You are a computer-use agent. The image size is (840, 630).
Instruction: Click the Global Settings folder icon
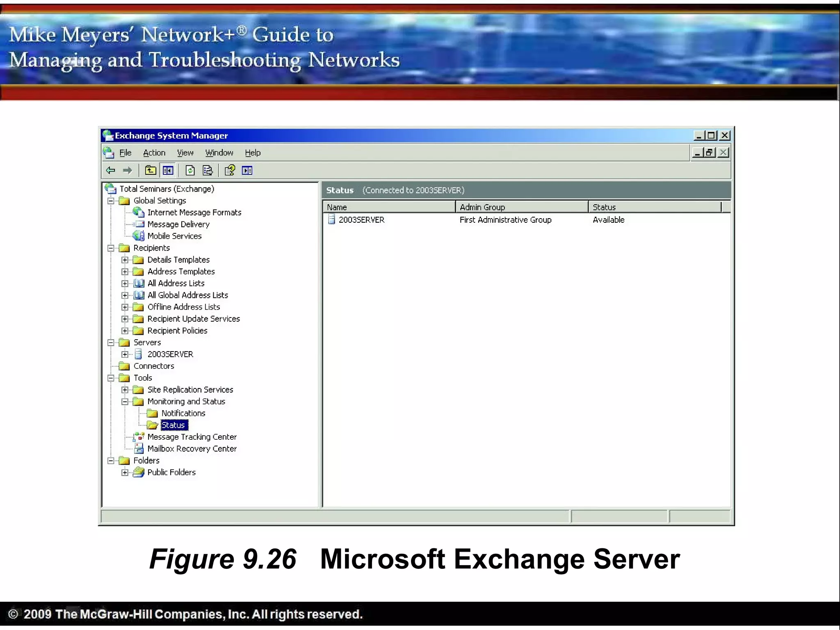[x=124, y=201]
